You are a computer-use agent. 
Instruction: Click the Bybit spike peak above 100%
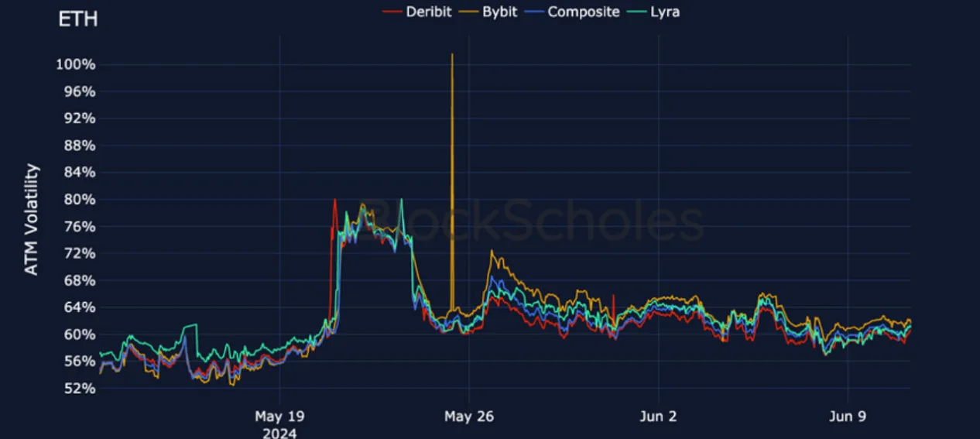(x=452, y=55)
